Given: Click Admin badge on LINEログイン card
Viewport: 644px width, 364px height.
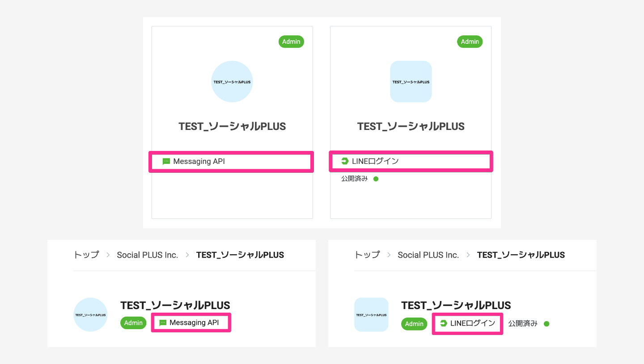Looking at the screenshot, I should 470,42.
